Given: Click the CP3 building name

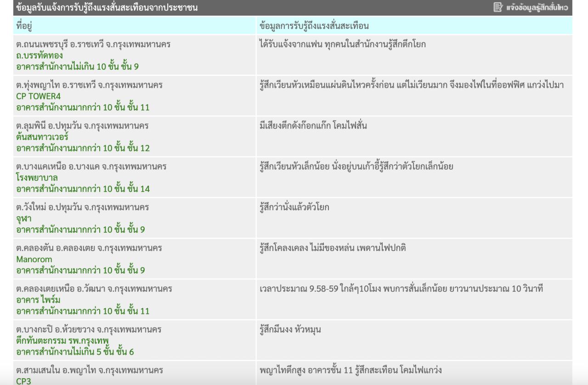Looking at the screenshot, I should (x=23, y=381).
